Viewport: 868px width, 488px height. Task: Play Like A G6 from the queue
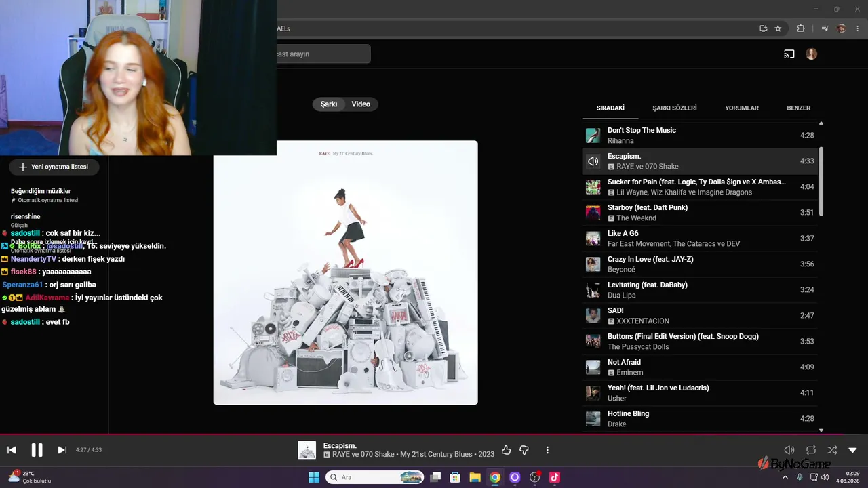pyautogui.click(x=700, y=239)
